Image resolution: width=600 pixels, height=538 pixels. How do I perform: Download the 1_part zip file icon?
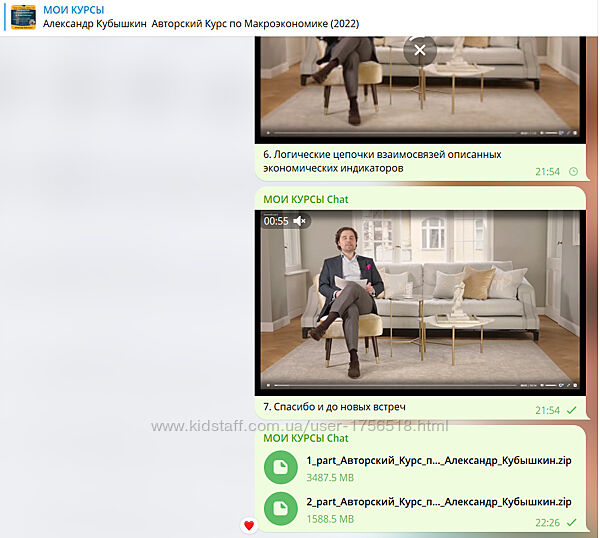[x=281, y=468]
